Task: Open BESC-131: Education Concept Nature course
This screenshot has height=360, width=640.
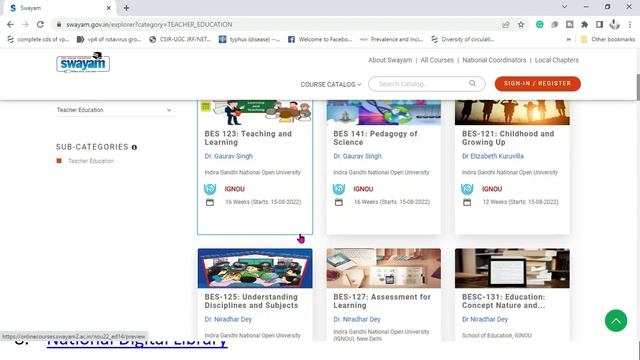Action: click(504, 301)
